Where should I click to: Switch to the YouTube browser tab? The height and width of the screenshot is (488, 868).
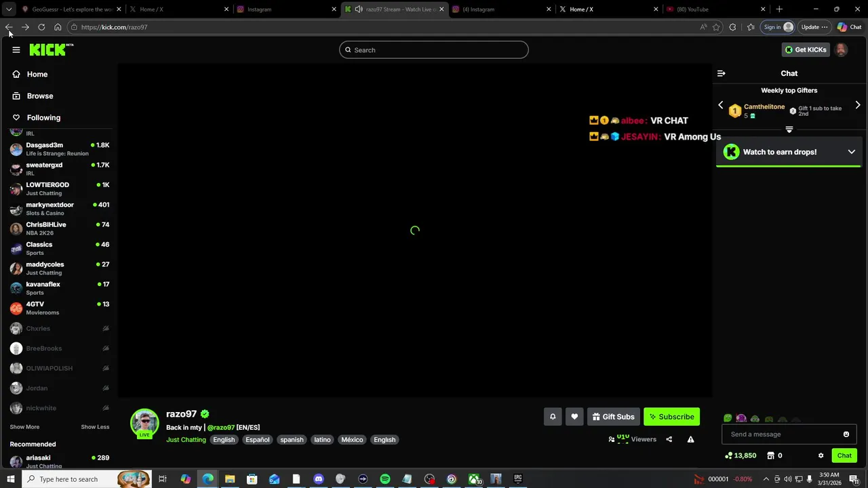(715, 9)
